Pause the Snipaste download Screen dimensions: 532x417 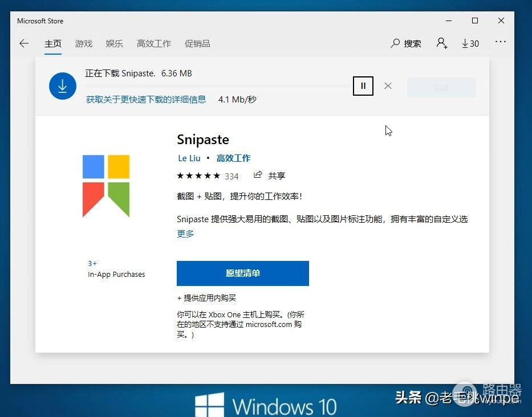(363, 86)
